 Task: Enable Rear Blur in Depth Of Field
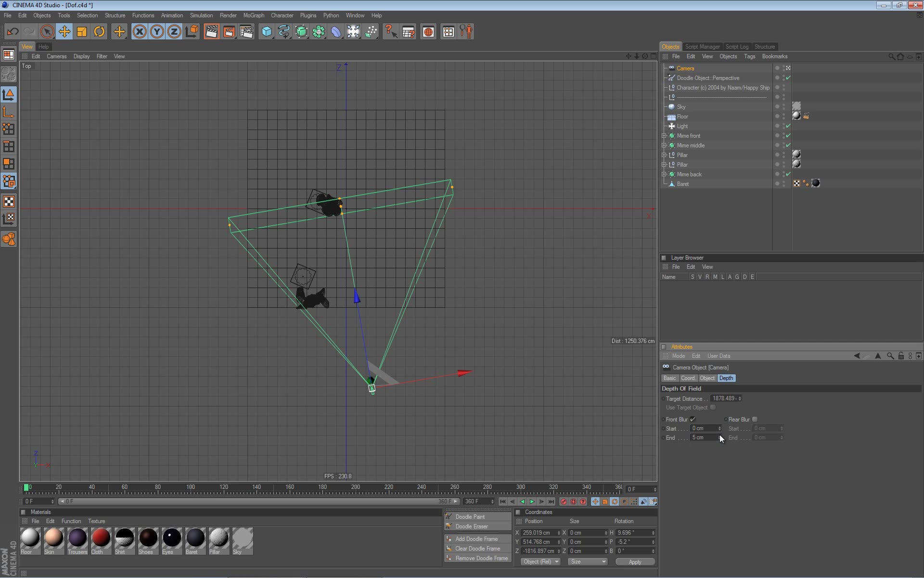tap(755, 419)
